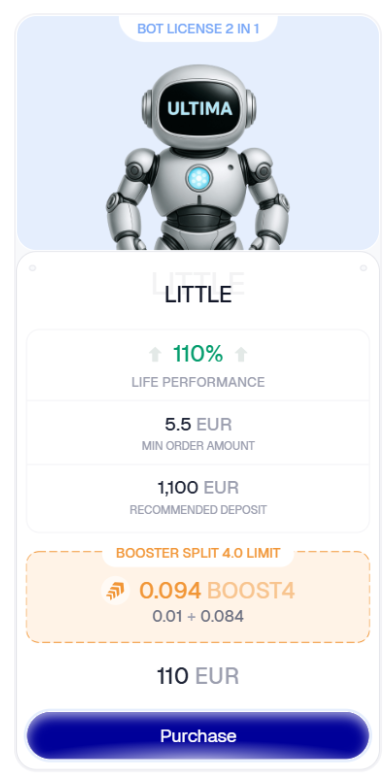Click the Purchase button
Viewport: 391px width, 775px height.
198,735
